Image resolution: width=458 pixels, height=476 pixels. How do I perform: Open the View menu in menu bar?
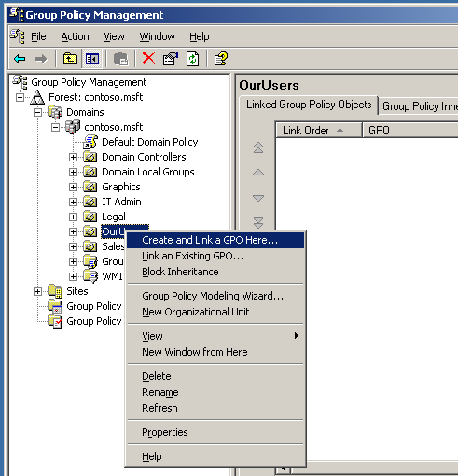[x=114, y=36]
